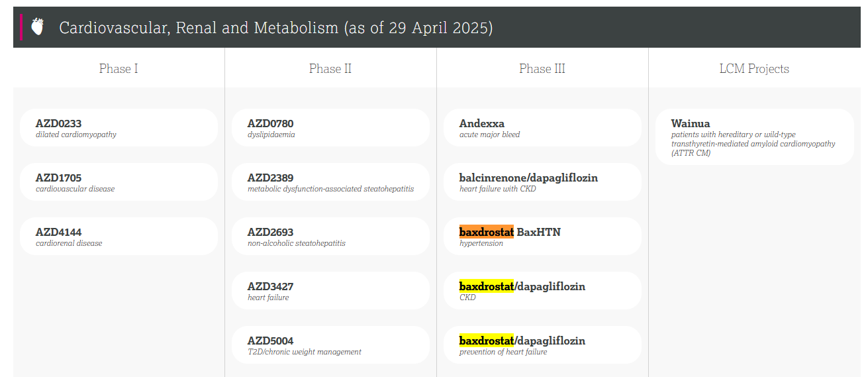Open the AZD0233 dilated cardiomyopathy card
868x377 pixels.
[119, 128]
